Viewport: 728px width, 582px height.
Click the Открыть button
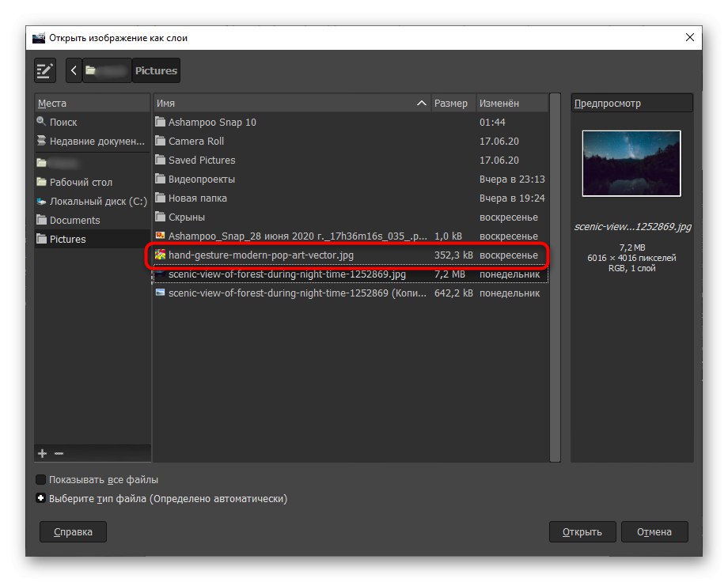(582, 532)
